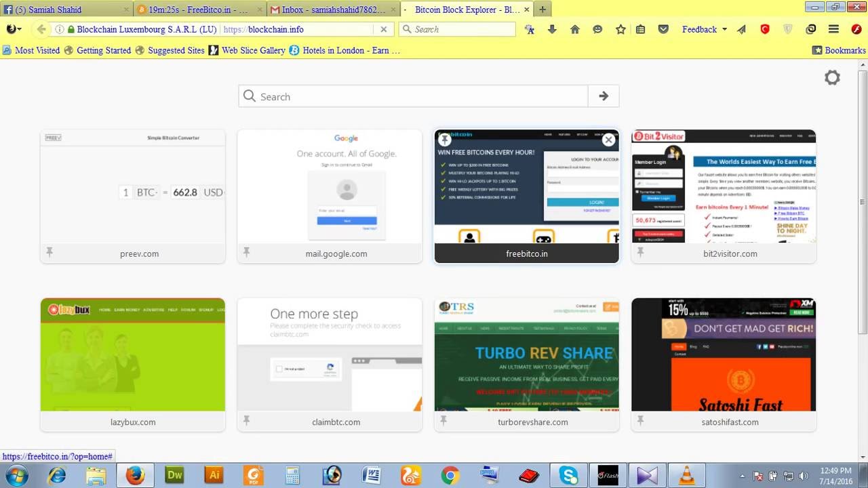868x488 pixels.
Task: Open Suggested Sites bookmark
Action: click(x=170, y=50)
